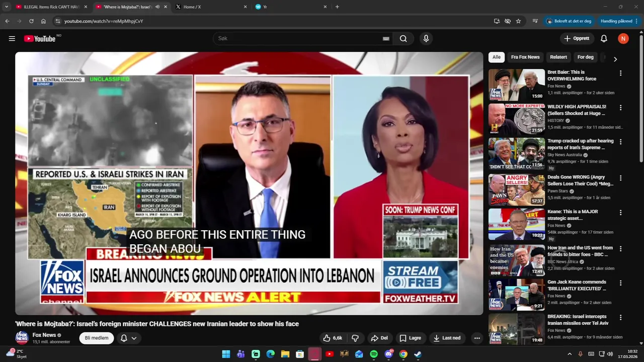Select the Fra Fox News chip

tap(525, 57)
